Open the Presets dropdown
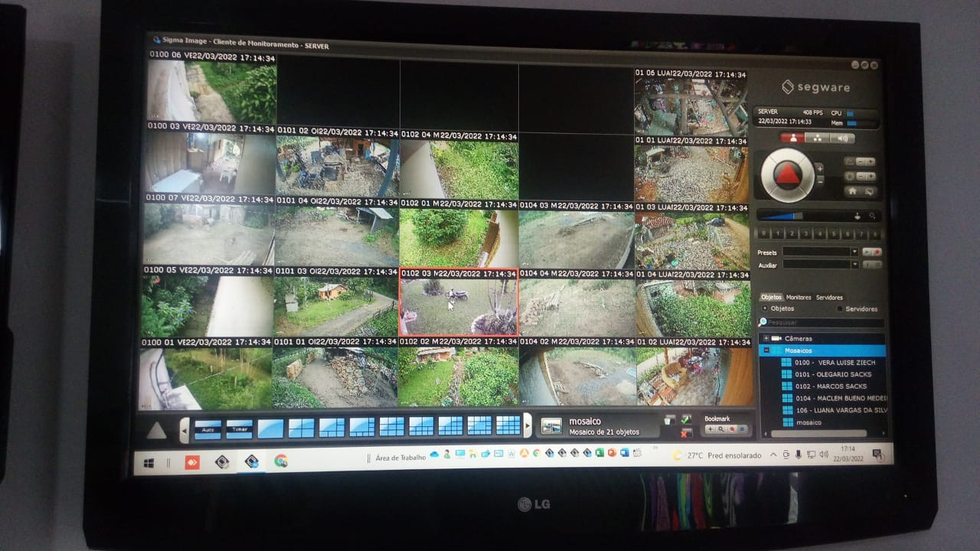The image size is (980, 551). coord(854,252)
